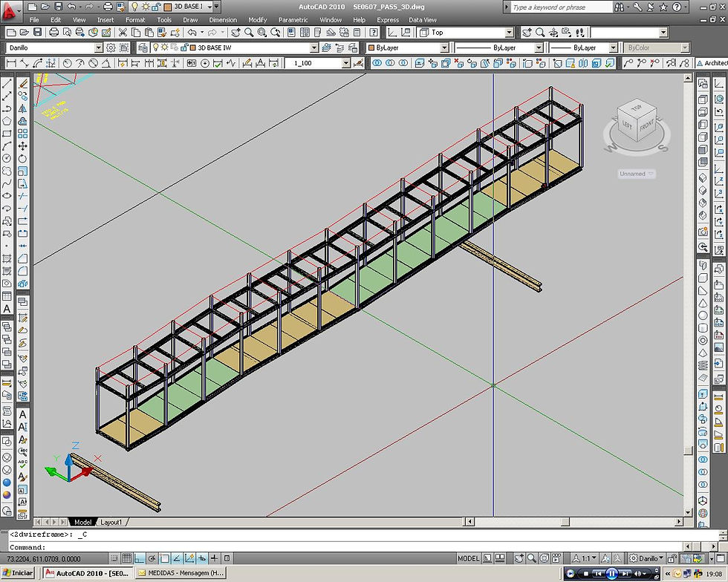Viewport: 728px width, 582px height.
Task: Select the Mirror tool in Modify toolbar
Action: tap(22, 108)
